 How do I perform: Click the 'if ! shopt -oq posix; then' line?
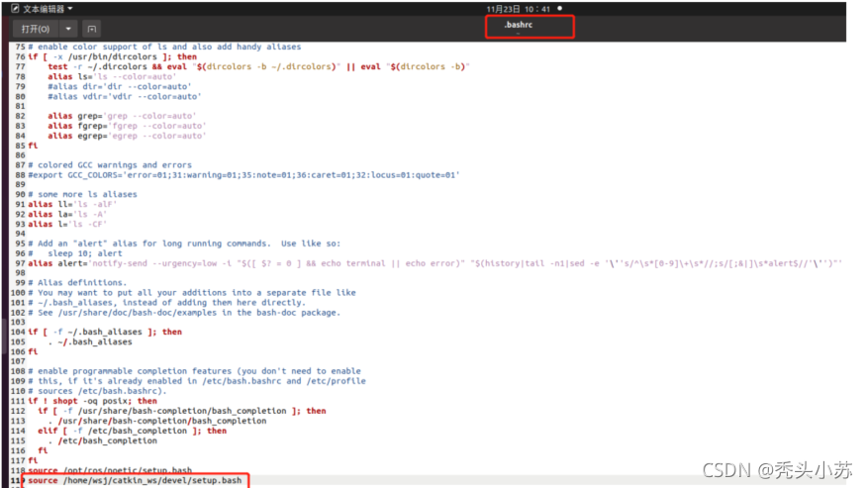(92, 401)
